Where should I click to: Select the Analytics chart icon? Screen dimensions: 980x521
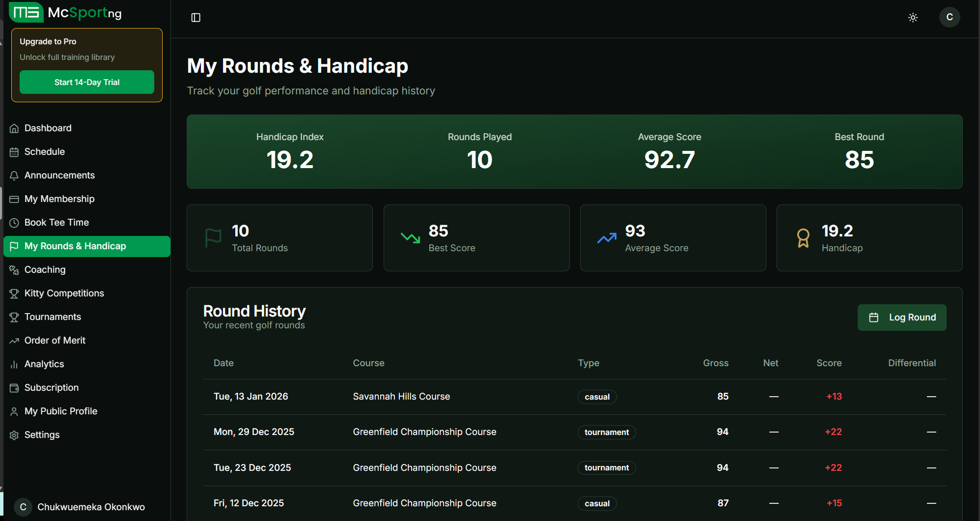tap(14, 364)
